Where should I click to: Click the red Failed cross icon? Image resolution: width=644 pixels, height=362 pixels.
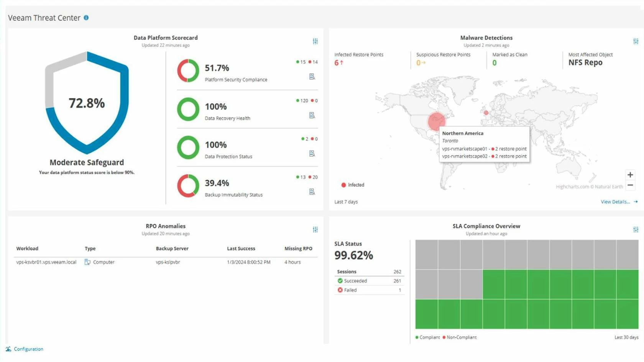coord(340,290)
